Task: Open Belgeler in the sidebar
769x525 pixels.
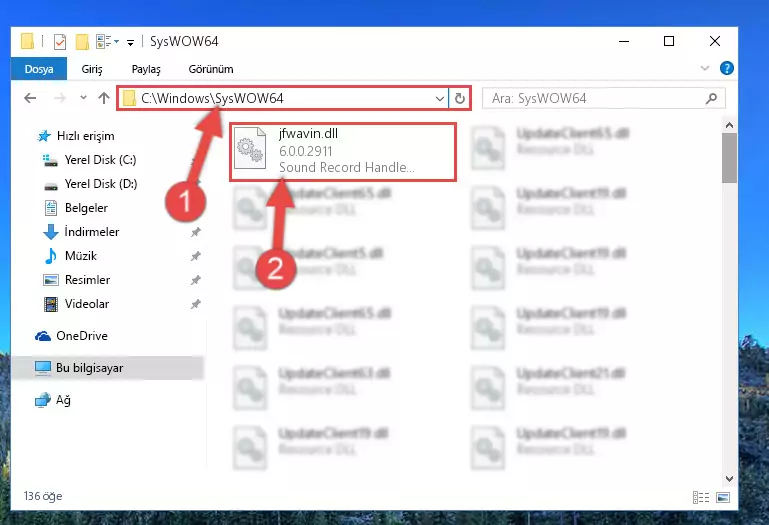Action: point(86,208)
